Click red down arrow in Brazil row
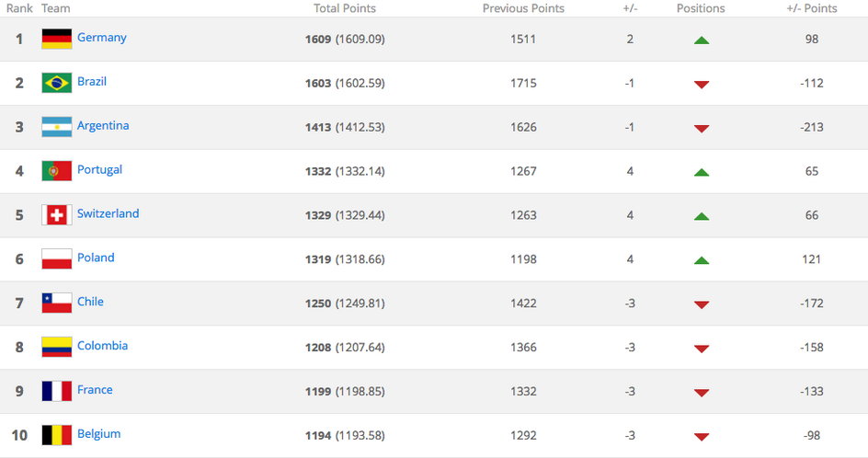The height and width of the screenshot is (458, 868). (702, 84)
